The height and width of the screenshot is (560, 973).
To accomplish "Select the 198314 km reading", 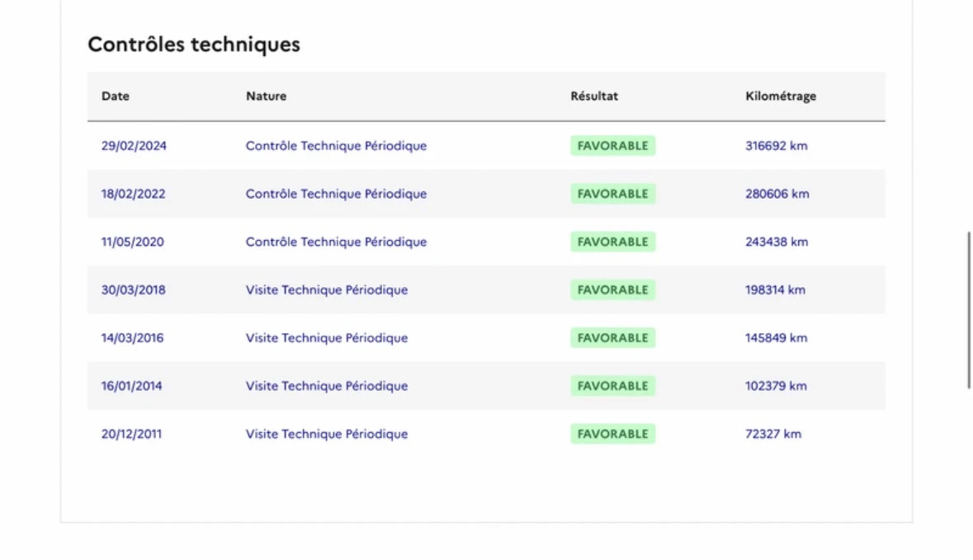I will pos(775,290).
